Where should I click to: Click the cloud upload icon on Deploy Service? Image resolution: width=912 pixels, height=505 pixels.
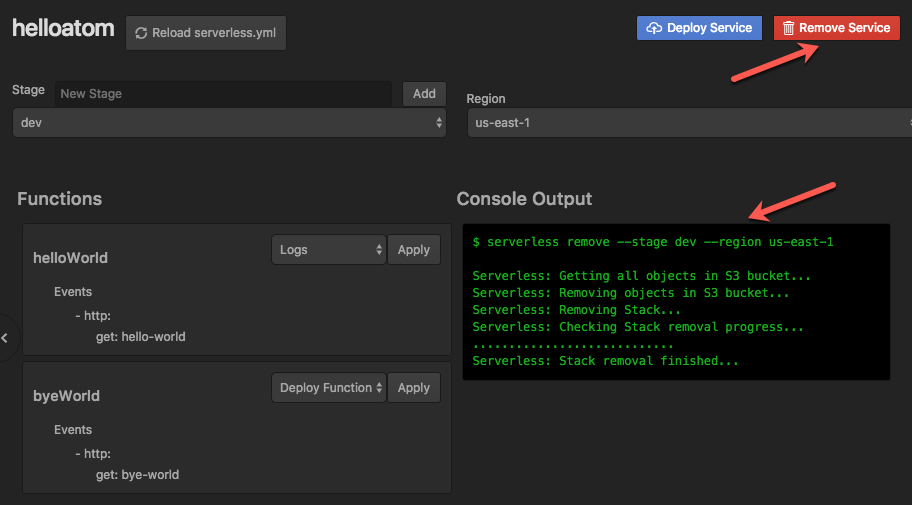(654, 28)
